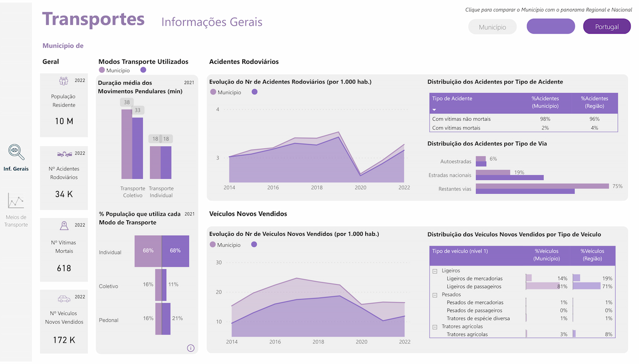
Task: Click the icon above Nº Vítimas Mortais
Action: click(64, 225)
